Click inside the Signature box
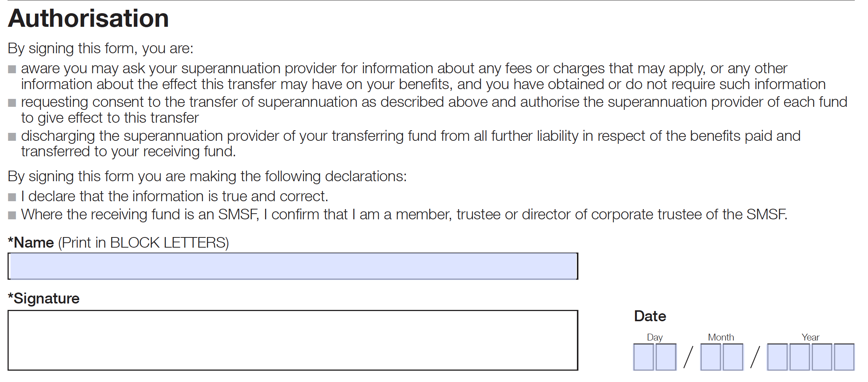Viewport: 868px width, 382px height. [293, 340]
